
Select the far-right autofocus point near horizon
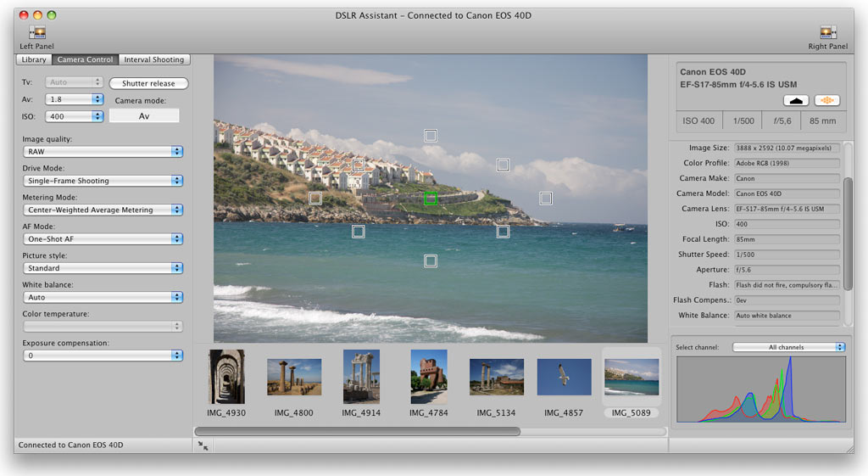tap(546, 199)
